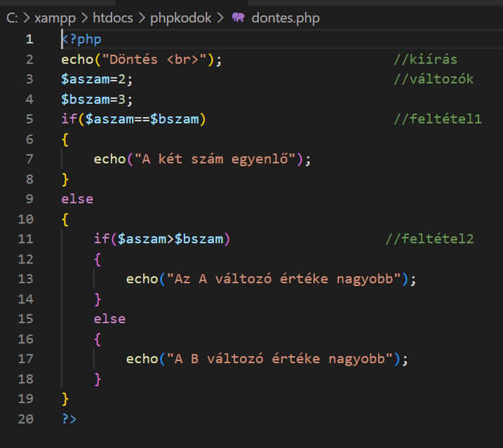Open the xampp breadcrumb folder

pyautogui.click(x=54, y=18)
